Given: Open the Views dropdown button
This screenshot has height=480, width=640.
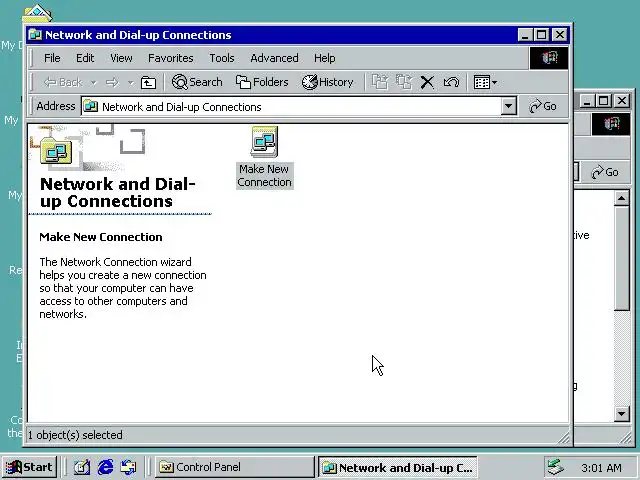Looking at the screenshot, I should (x=485, y=82).
